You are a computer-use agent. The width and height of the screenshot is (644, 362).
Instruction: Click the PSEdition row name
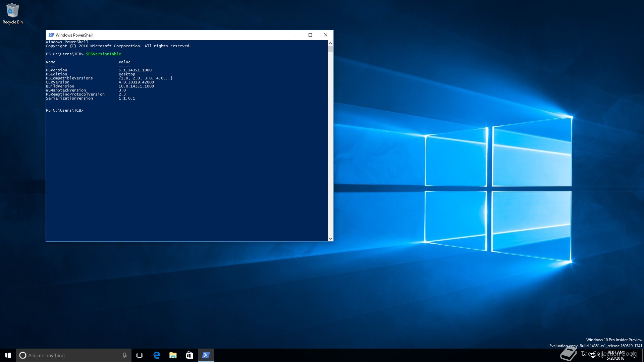pos(56,74)
